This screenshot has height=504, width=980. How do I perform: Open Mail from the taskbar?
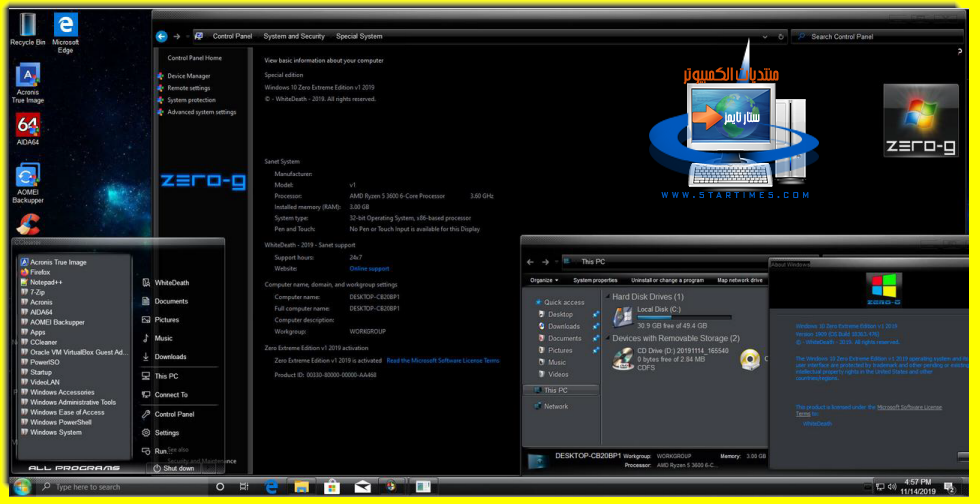coord(362,486)
